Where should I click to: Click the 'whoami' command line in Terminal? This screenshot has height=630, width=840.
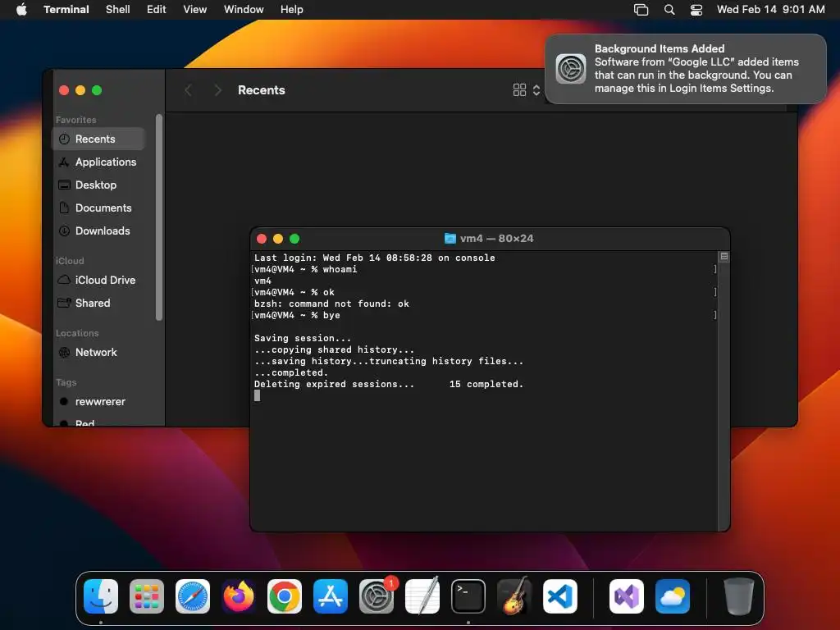point(305,269)
